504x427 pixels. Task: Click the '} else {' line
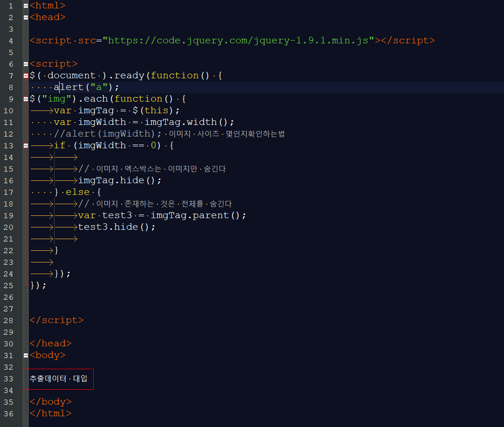coord(77,192)
